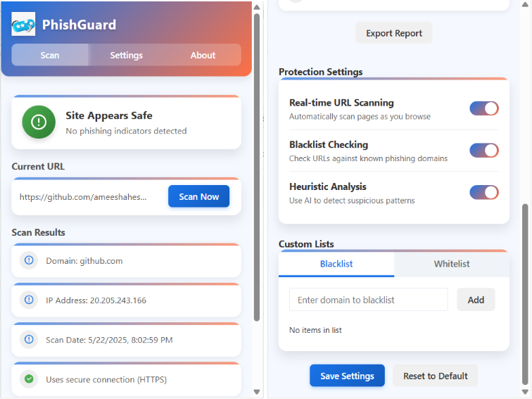Focus the Enter domain to blacklist field
The width and height of the screenshot is (532, 399).
(369, 300)
